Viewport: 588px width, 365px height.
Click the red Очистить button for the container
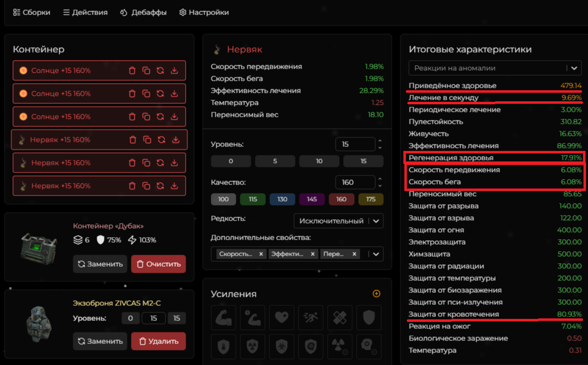click(x=159, y=264)
